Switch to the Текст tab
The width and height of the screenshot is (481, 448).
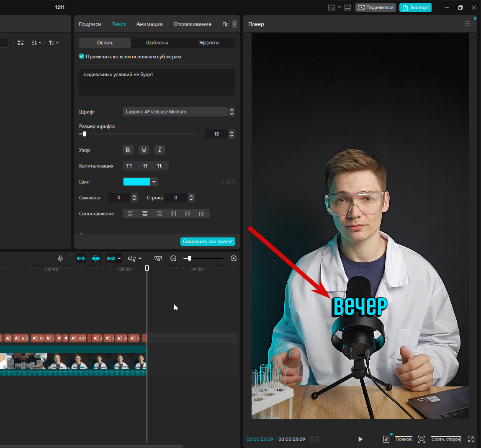point(119,24)
